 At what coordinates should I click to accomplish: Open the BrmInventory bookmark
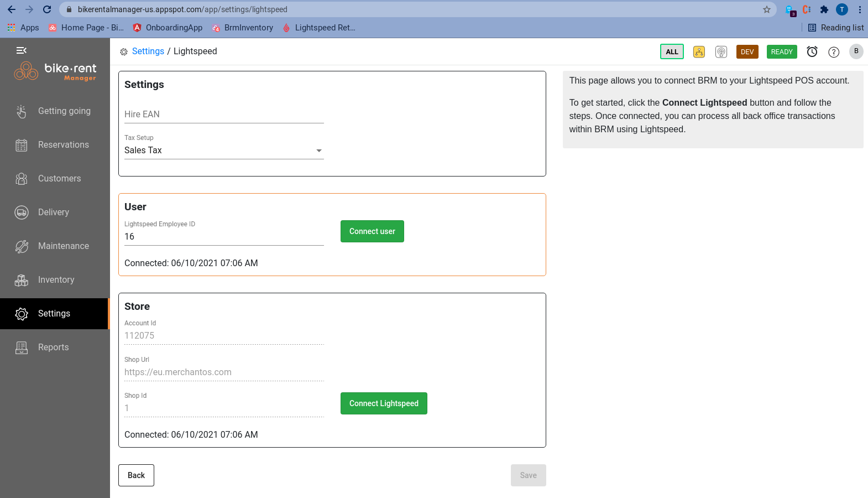pos(243,28)
